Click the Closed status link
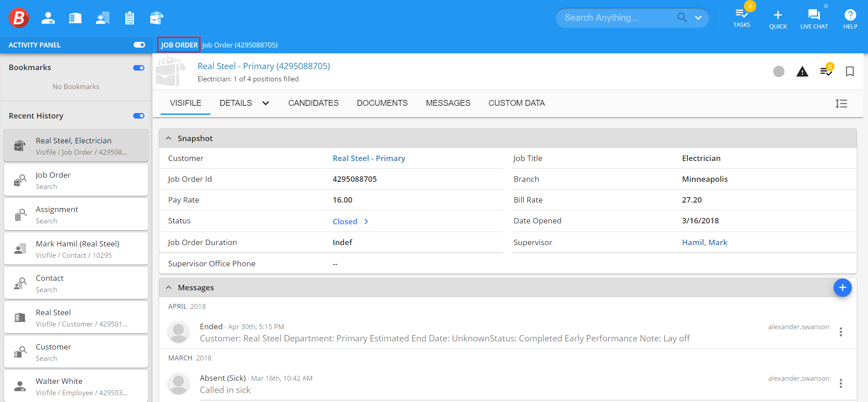Screen dimensions: 868x402 point(345,222)
